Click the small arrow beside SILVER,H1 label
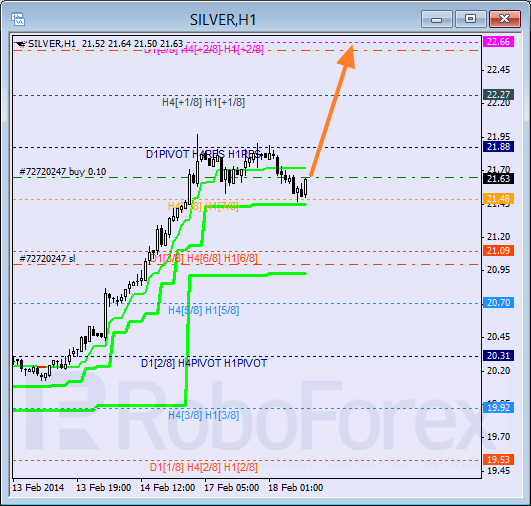The image size is (531, 506). pyautogui.click(x=21, y=44)
